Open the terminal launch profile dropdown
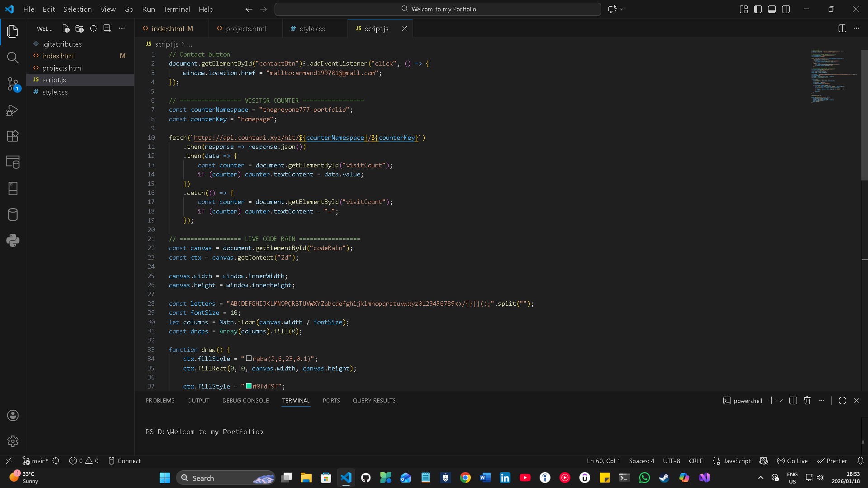This screenshot has height=488, width=868. click(x=780, y=401)
